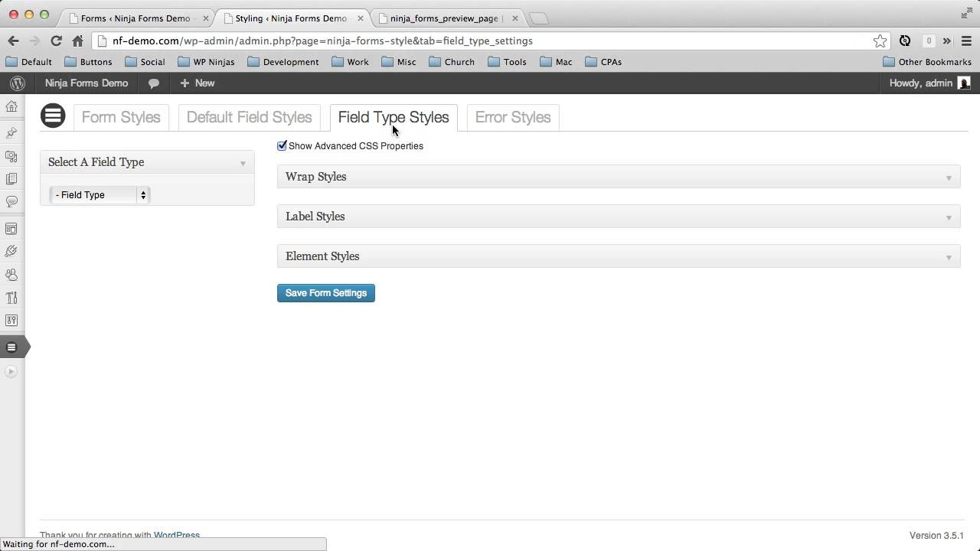Open the Posts pushpin sidebar icon
Screen dimensions: 980x551
(11, 133)
